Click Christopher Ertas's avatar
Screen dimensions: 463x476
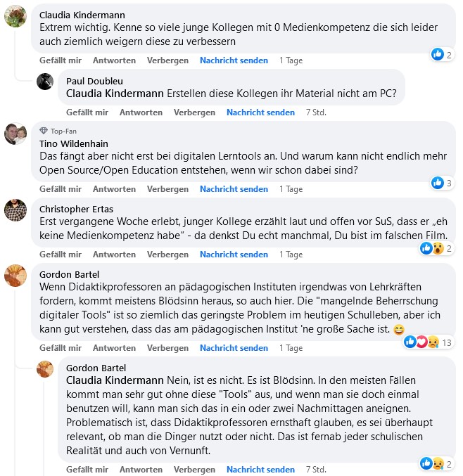pyautogui.click(x=15, y=210)
